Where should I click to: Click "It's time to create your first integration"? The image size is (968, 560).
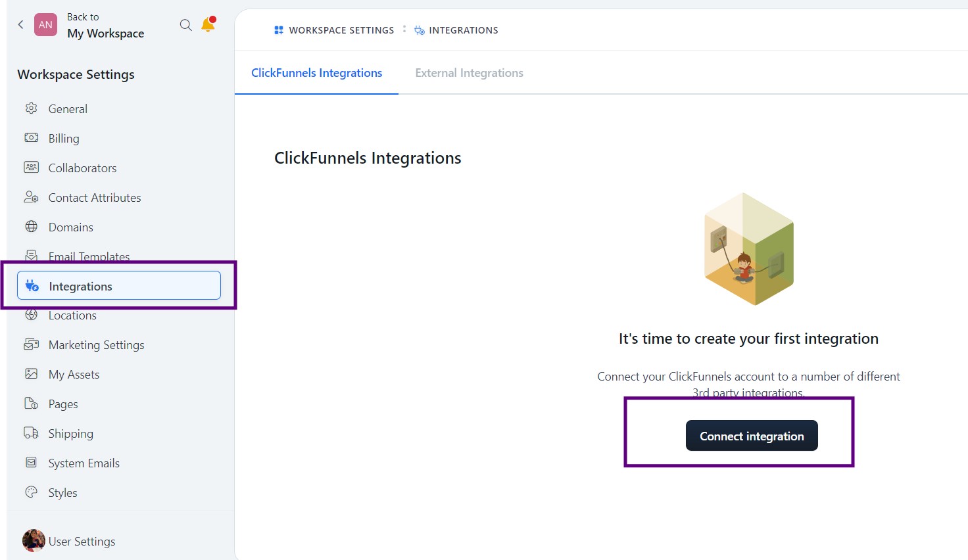point(748,338)
